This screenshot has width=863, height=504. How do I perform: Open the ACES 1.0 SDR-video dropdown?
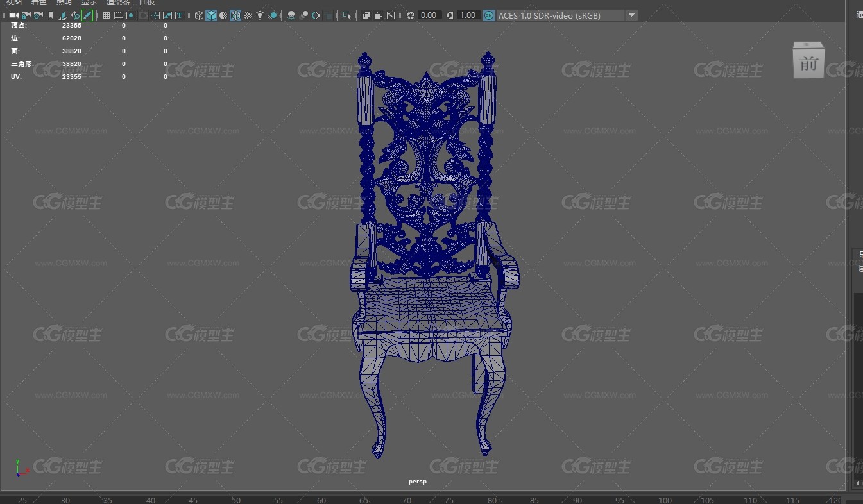567,15
